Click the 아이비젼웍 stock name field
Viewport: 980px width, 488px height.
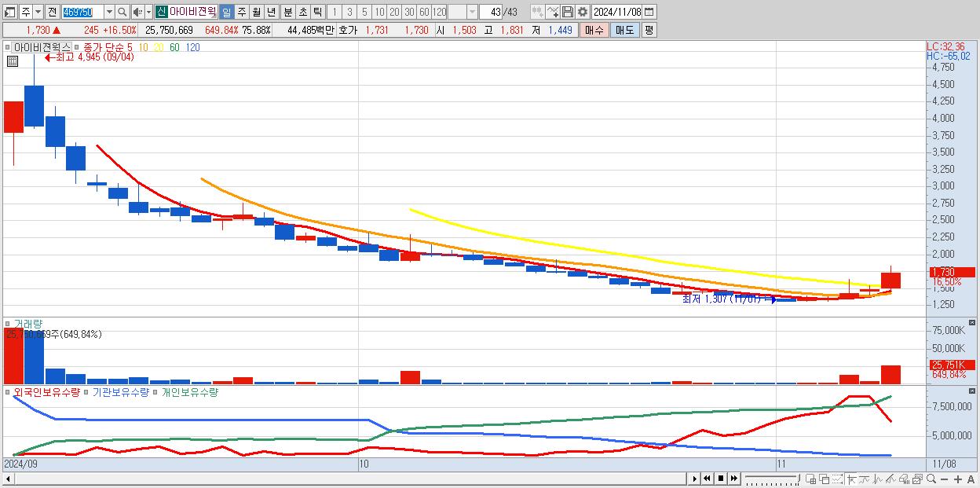(x=192, y=12)
